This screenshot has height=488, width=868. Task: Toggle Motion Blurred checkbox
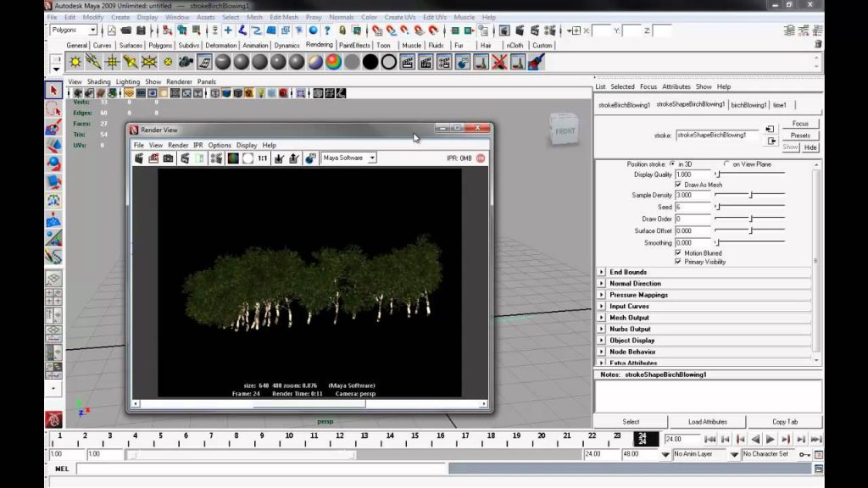[678, 252]
